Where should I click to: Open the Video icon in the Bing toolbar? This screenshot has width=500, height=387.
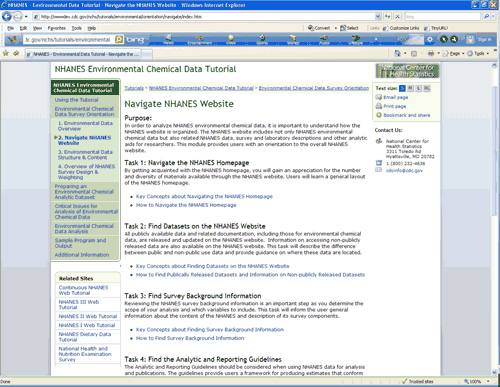coord(231,40)
